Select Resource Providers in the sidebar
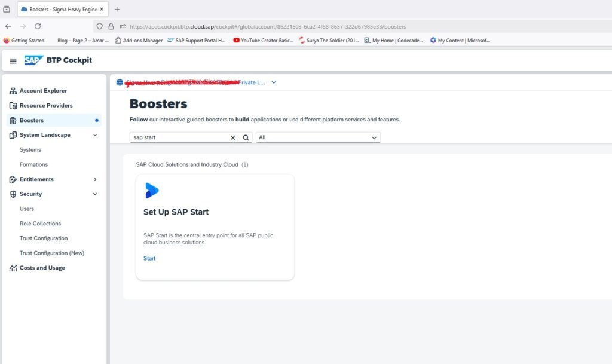The height and width of the screenshot is (364, 612). pyautogui.click(x=46, y=106)
